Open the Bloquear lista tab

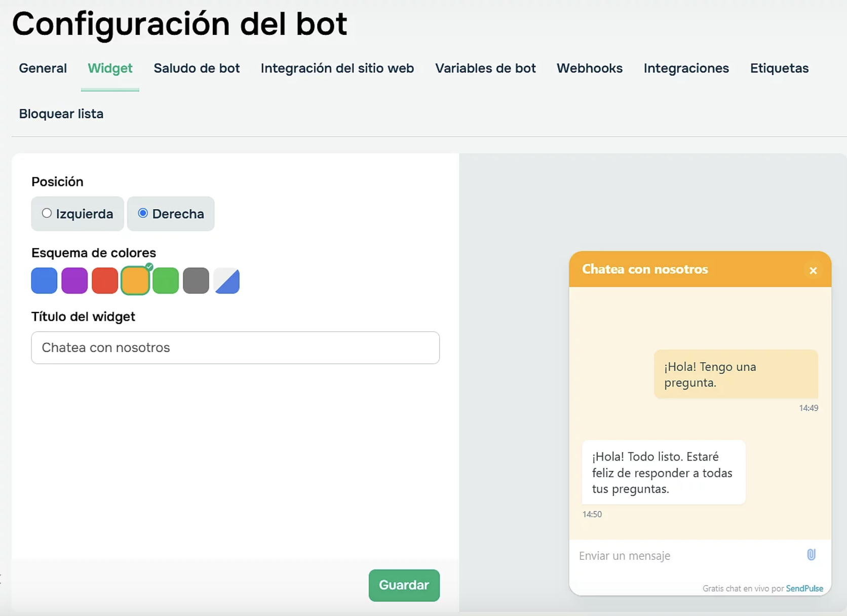point(61,114)
